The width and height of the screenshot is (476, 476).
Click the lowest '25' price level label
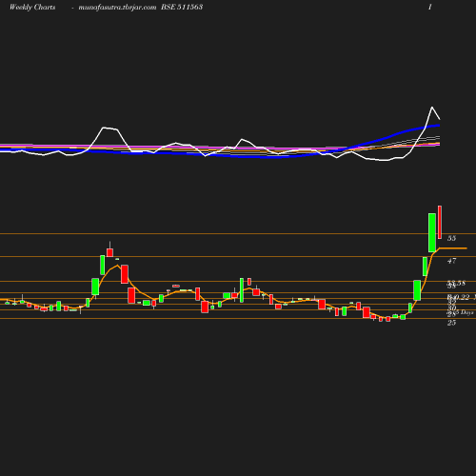pos(451,323)
